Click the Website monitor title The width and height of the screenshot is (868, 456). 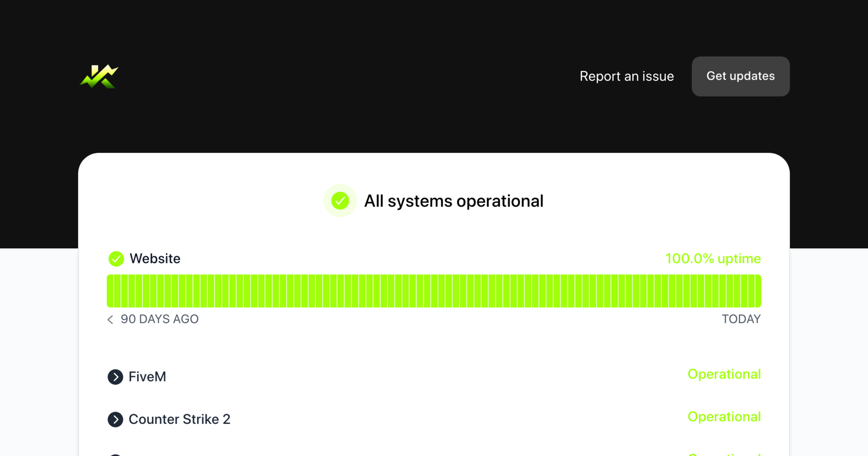pos(155,259)
